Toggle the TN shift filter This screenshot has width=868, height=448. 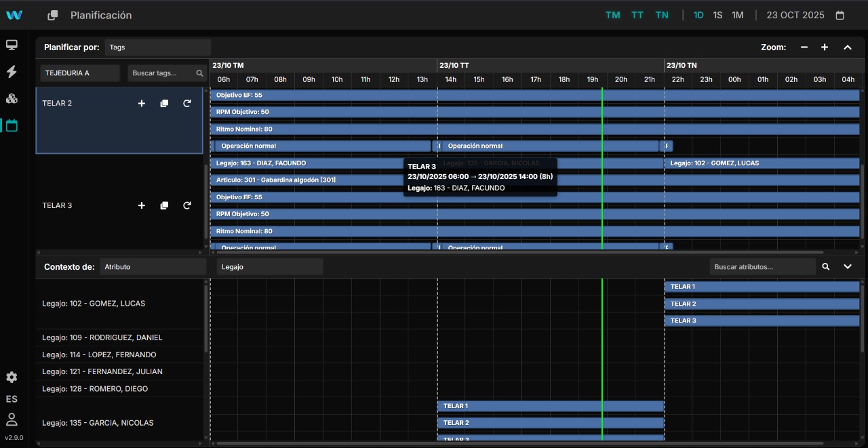click(662, 15)
